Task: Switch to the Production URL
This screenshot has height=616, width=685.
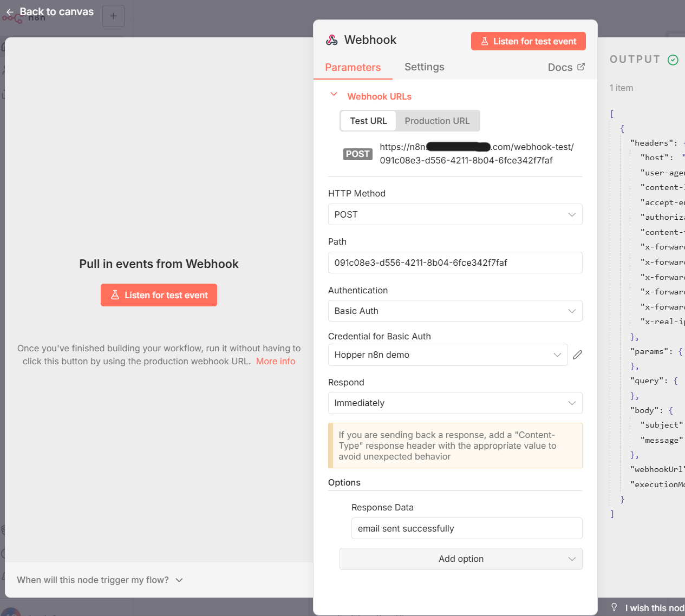Action: click(x=438, y=121)
